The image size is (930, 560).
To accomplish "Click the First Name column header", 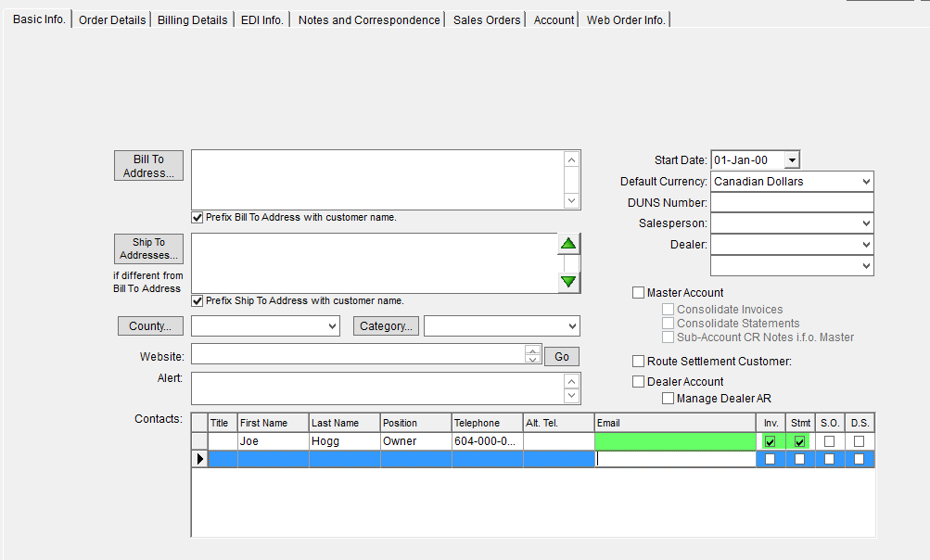I will [x=273, y=423].
